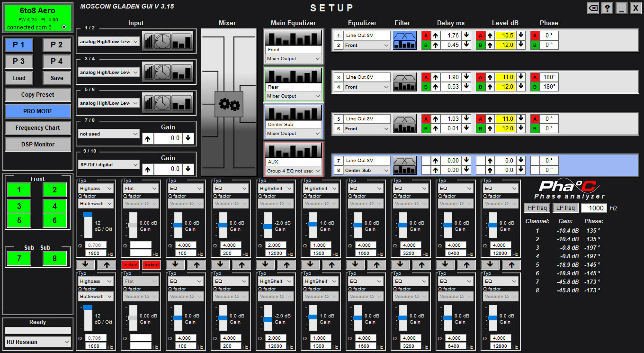The image size is (644, 353).
Task: Decrease delay 1.76 with down arrow
Action: coord(466,36)
